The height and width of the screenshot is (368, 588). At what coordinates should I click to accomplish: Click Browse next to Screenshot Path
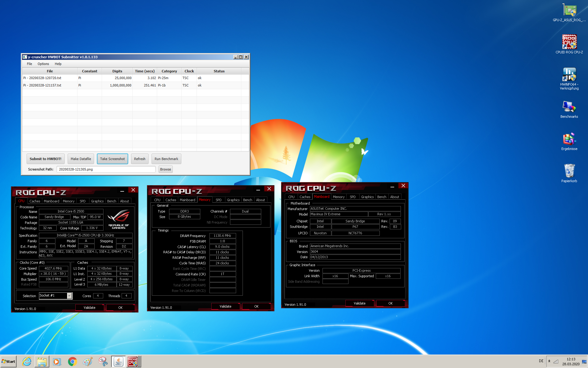165,169
